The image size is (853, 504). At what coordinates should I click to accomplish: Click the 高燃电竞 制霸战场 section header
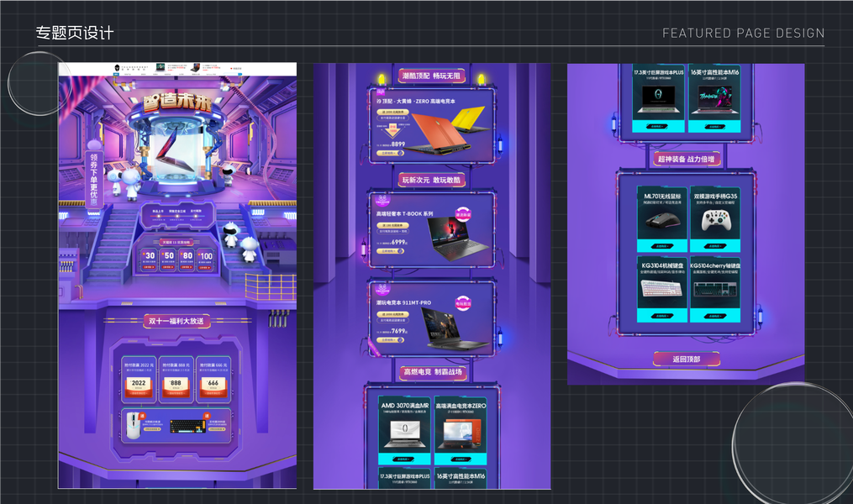[433, 372]
